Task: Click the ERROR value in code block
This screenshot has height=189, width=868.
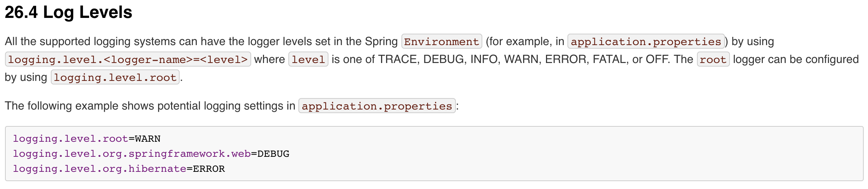Action: point(209,169)
